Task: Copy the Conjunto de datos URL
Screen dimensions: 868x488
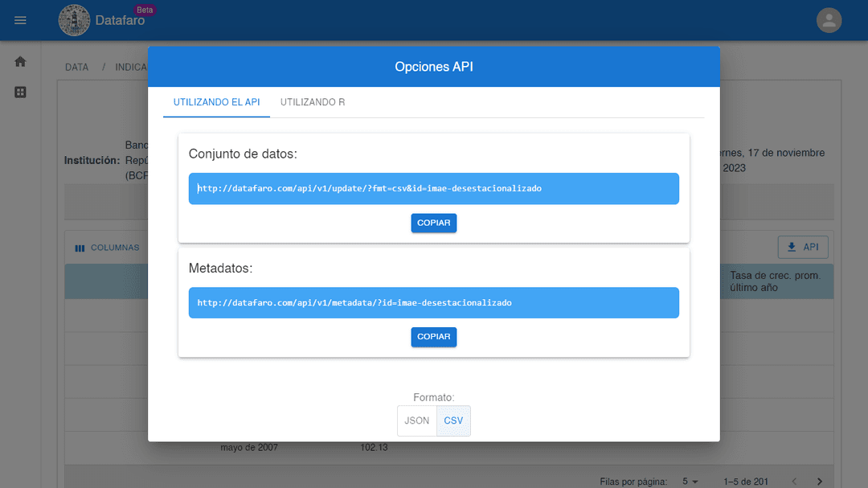Action: tap(434, 223)
